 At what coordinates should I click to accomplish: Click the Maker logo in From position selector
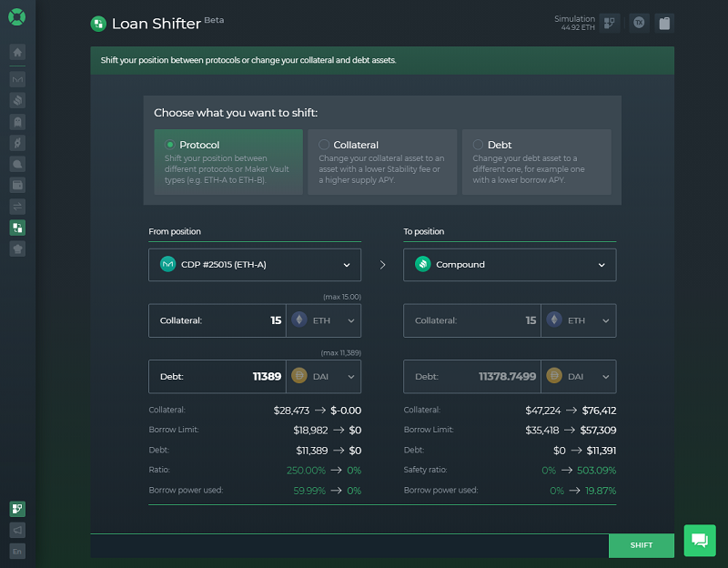[167, 264]
